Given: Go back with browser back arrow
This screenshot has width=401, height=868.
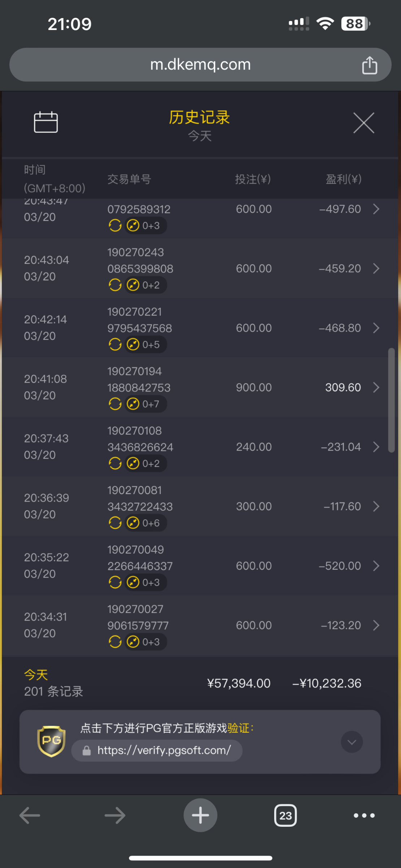Looking at the screenshot, I should coord(30,816).
